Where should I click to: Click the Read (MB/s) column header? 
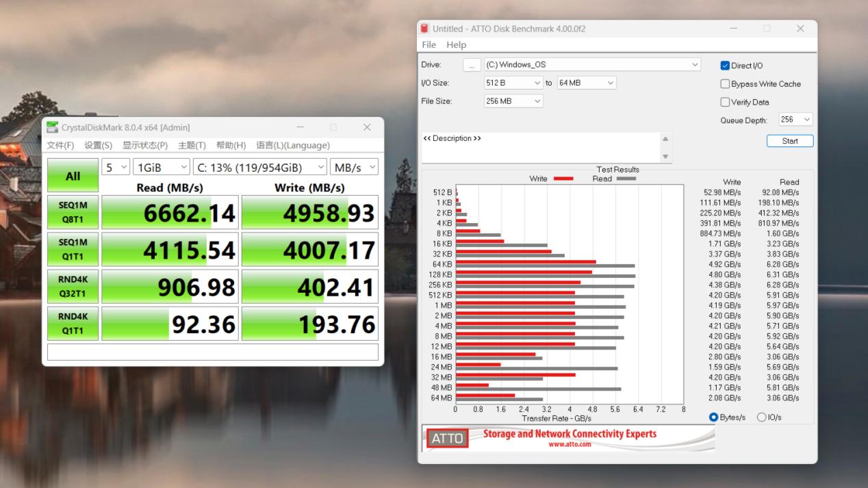pyautogui.click(x=170, y=188)
